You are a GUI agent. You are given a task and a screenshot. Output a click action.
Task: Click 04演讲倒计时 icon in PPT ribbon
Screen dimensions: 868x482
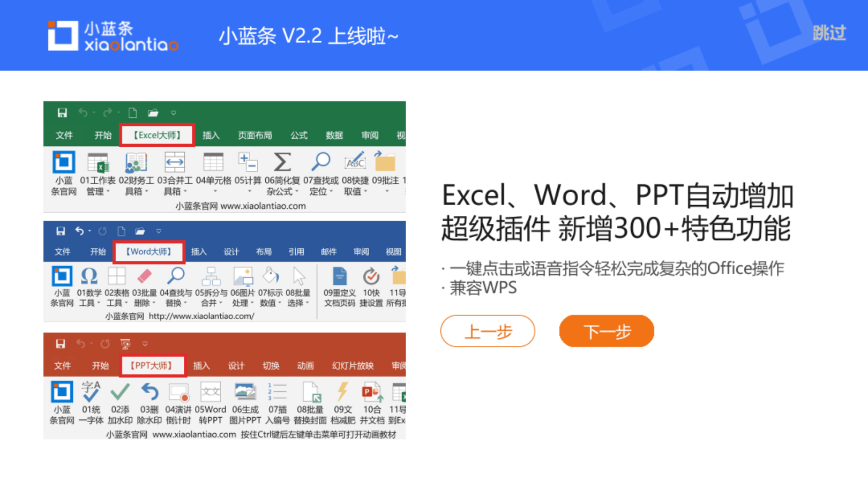[x=178, y=392]
